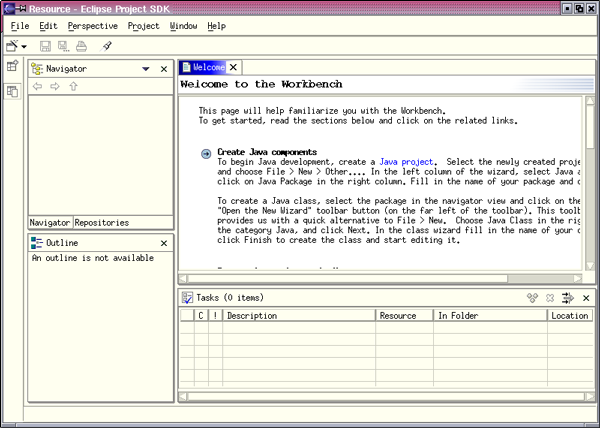Sort tasks by Description column header
Screen dimensions: 600x428
click(299, 315)
